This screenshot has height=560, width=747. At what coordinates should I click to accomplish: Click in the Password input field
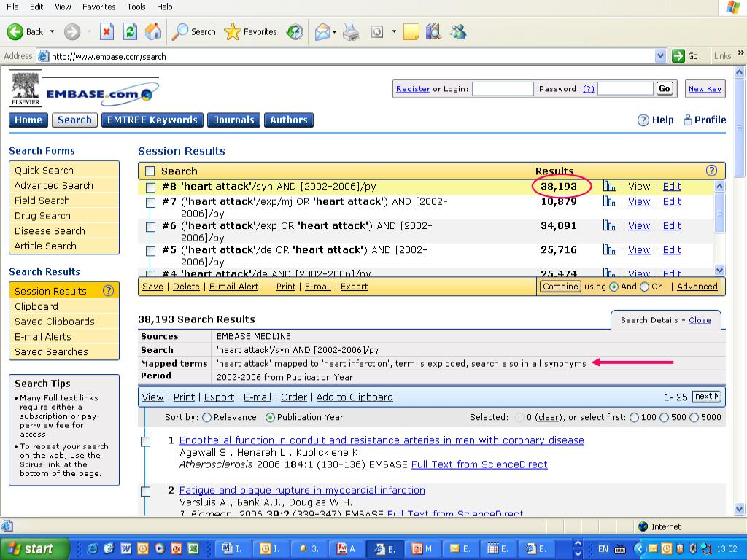click(625, 88)
